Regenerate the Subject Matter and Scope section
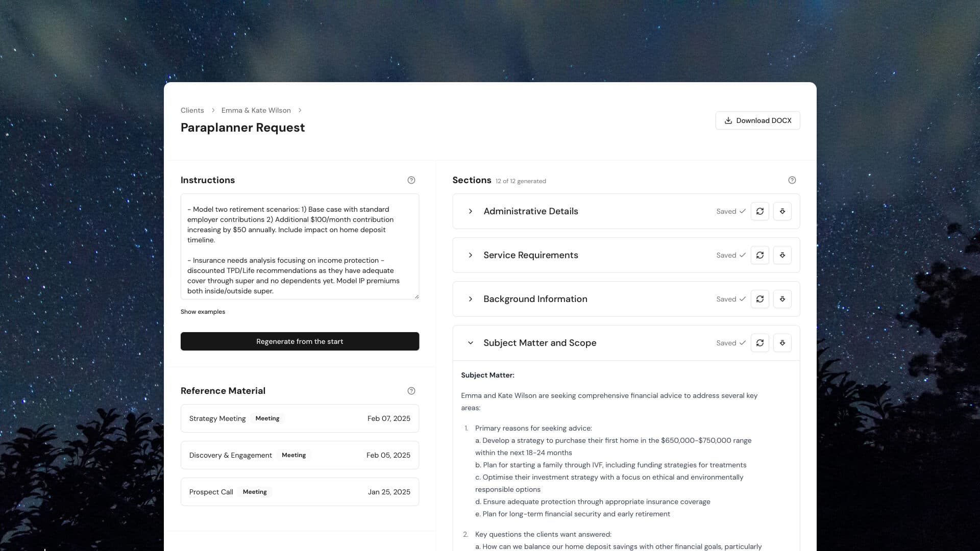 (760, 343)
